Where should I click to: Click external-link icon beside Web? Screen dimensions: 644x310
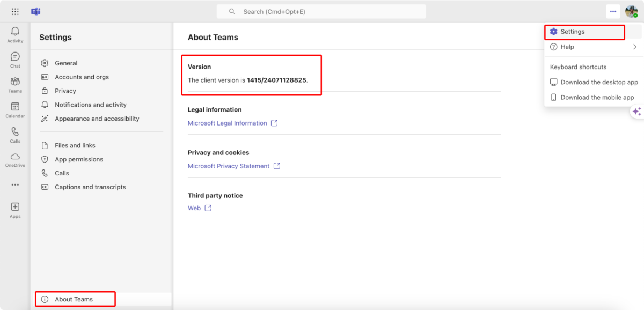pos(208,208)
